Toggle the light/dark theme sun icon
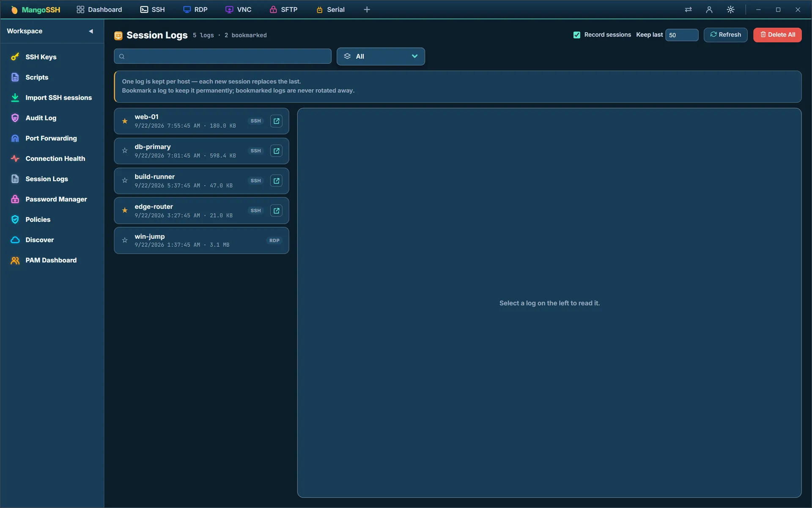Screen dimensions: 812x508 coord(730,9)
